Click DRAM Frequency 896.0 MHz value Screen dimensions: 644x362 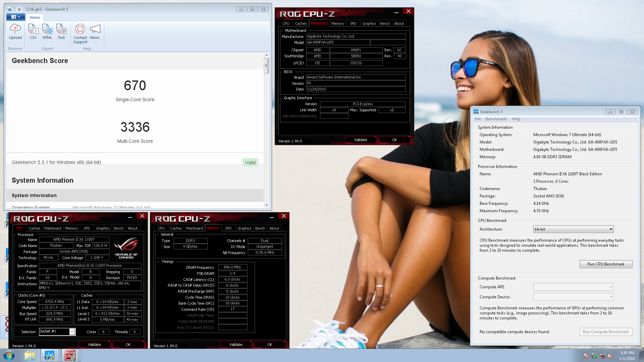coord(232,267)
